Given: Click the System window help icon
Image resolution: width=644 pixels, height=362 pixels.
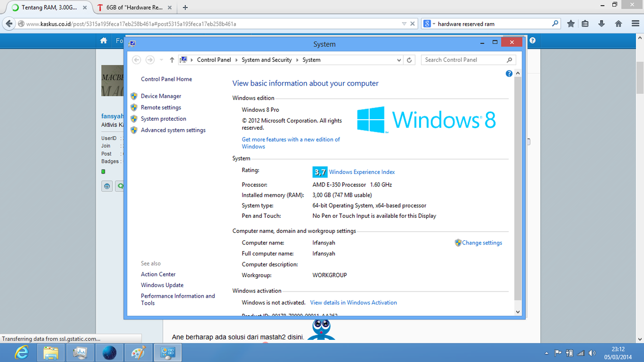Looking at the screenshot, I should 509,73.
